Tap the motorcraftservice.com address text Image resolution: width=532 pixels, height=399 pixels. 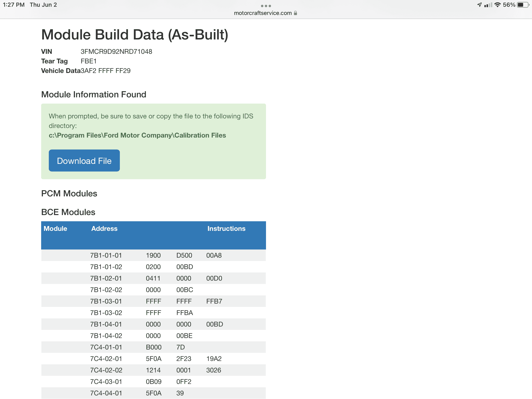click(263, 13)
